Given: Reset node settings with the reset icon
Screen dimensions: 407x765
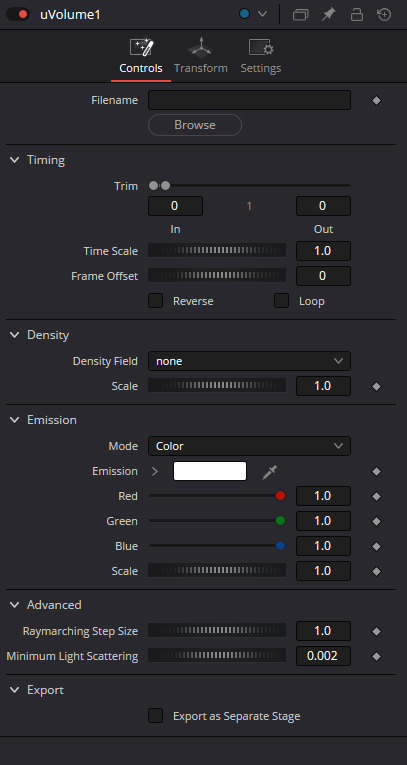Looking at the screenshot, I should point(384,15).
